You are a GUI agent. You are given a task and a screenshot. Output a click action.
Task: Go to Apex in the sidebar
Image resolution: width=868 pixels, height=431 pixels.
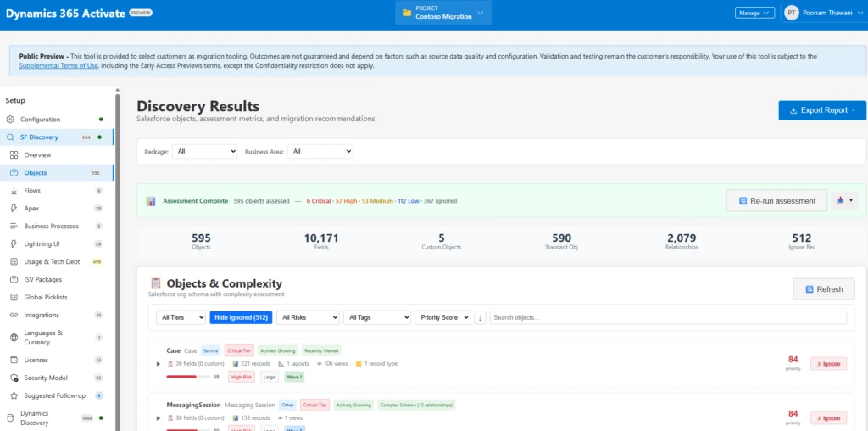[31, 209]
